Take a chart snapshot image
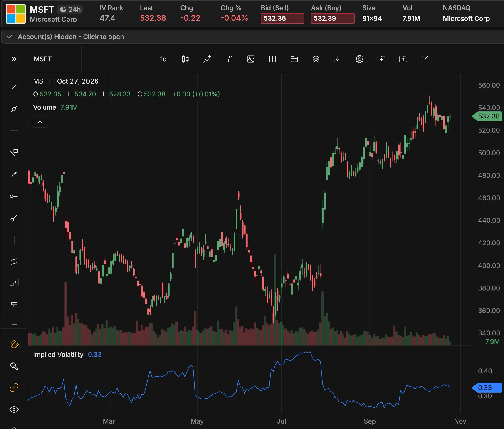504x429 pixels. (x=251, y=59)
